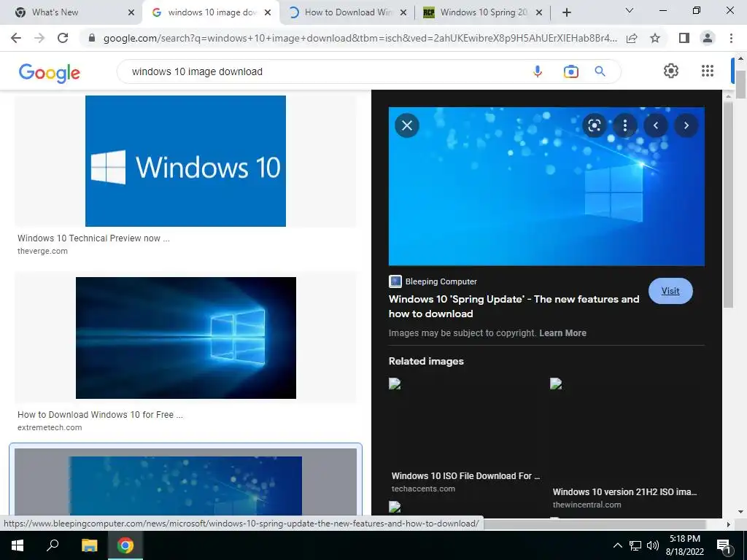Image resolution: width=747 pixels, height=560 pixels.
Task: Open Google quick settings gear
Action: [x=671, y=71]
